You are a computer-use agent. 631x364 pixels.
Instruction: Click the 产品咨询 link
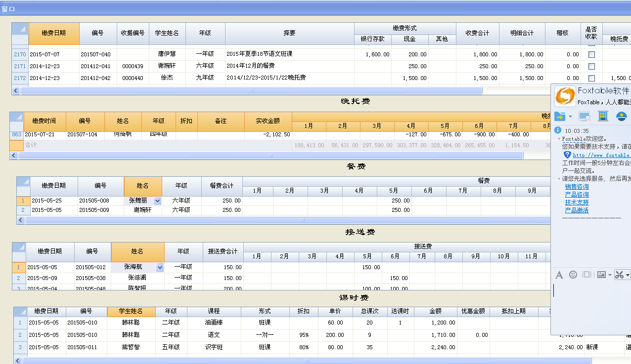[577, 195]
